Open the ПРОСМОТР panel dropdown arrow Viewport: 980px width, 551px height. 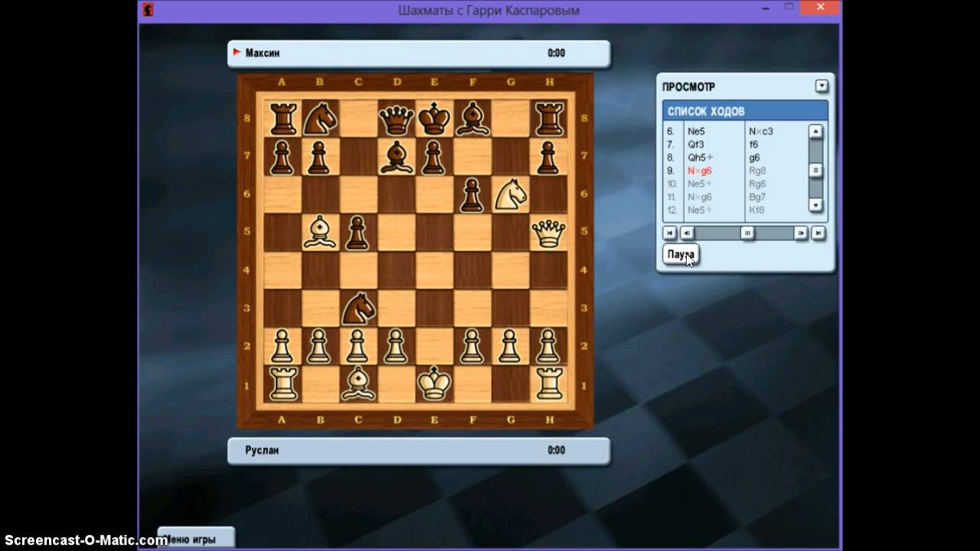[822, 86]
